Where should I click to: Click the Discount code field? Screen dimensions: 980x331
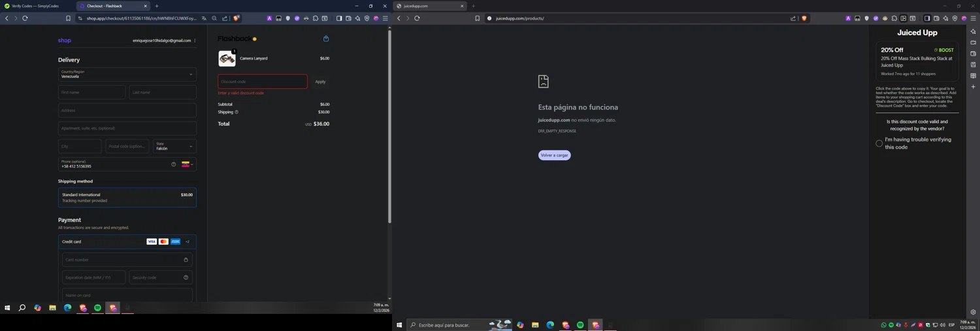263,81
